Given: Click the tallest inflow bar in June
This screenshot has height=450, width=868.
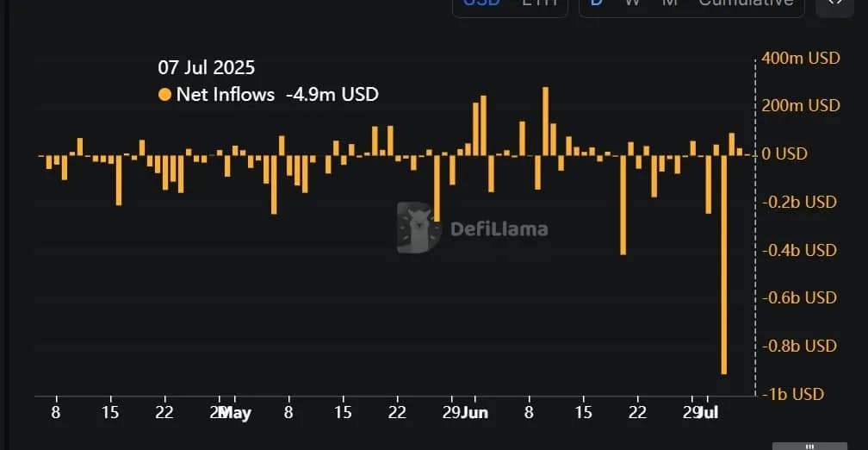Looking at the screenshot, I should 545,121.
